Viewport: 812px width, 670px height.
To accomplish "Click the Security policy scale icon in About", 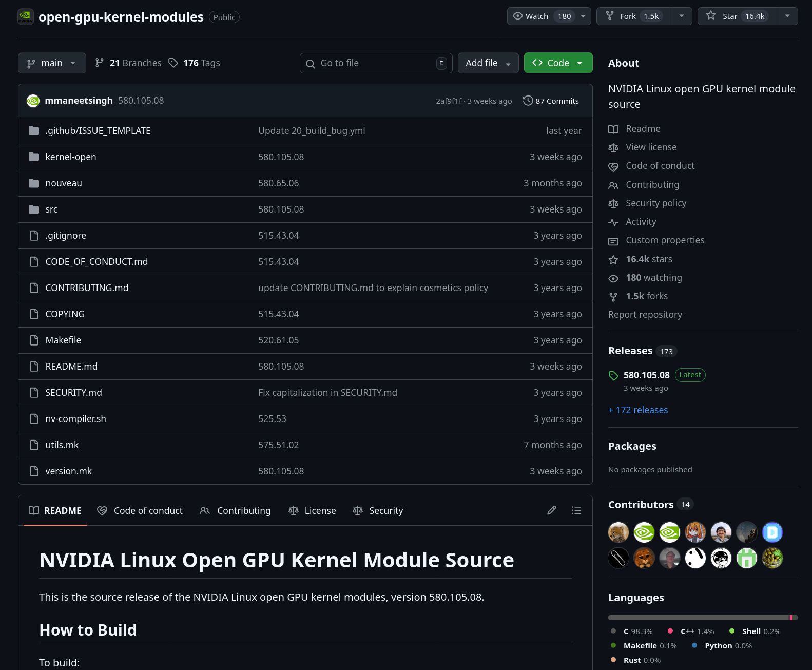I will pyautogui.click(x=613, y=203).
